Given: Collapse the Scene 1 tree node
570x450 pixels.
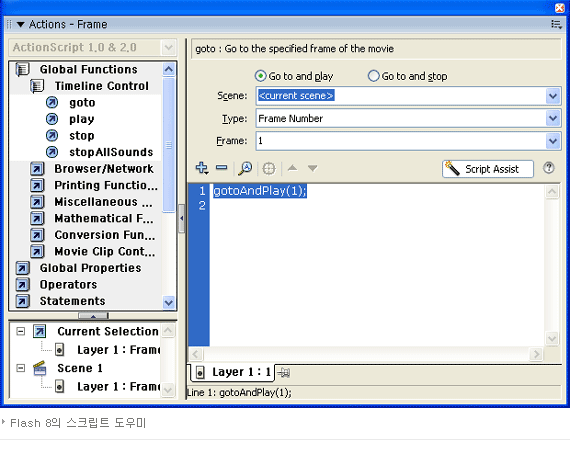Looking at the screenshot, I should [21, 368].
